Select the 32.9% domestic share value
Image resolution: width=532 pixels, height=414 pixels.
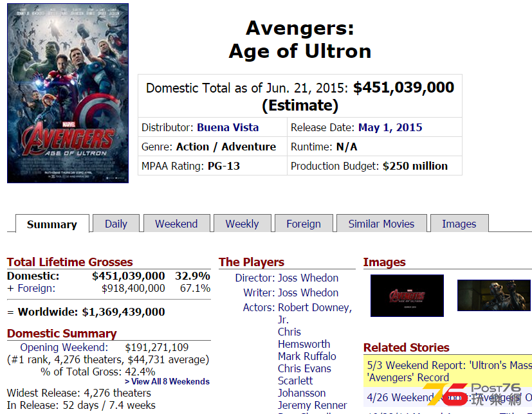pyautogui.click(x=193, y=276)
